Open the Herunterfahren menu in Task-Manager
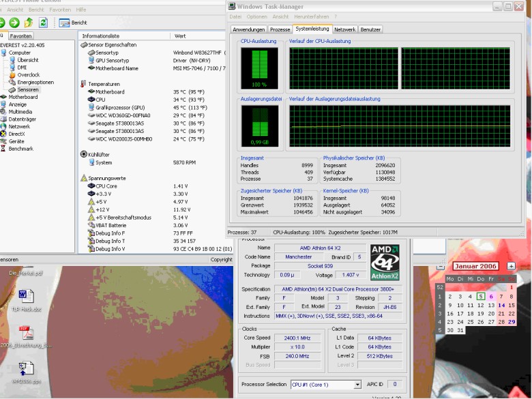Screen dimensions: 532x399 312,16
